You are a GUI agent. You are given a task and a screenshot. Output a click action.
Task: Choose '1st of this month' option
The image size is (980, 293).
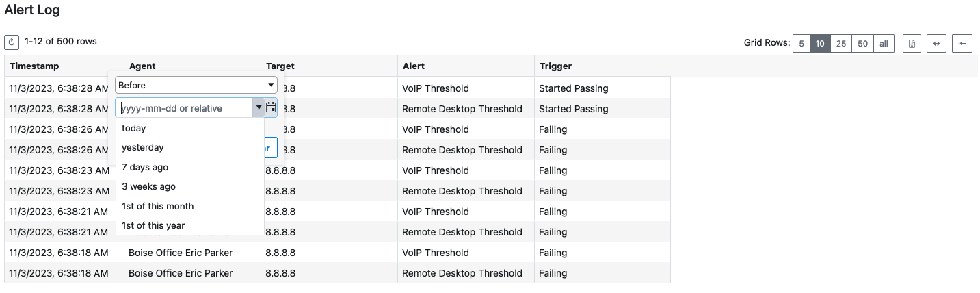(157, 206)
